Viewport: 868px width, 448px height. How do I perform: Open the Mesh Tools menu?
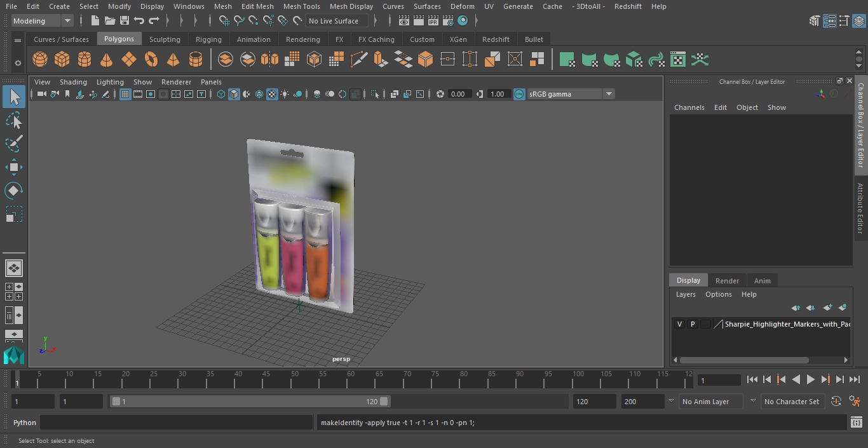tap(301, 6)
